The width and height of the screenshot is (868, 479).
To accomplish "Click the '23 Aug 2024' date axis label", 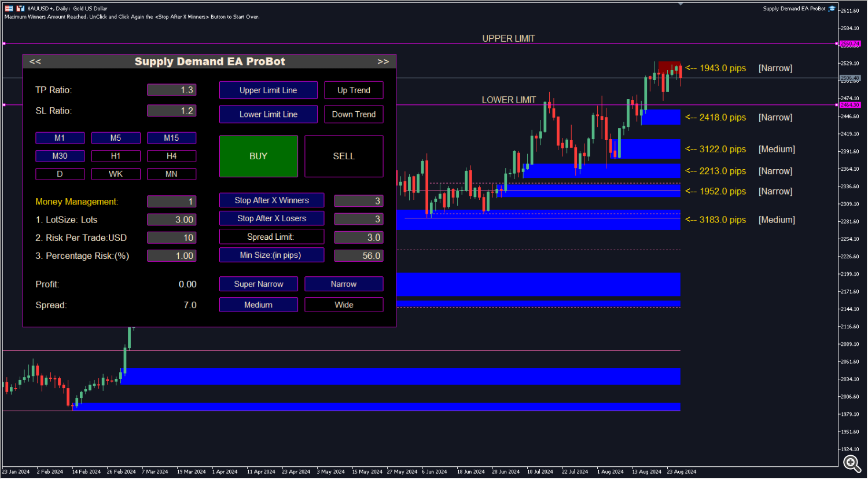I will [682, 471].
